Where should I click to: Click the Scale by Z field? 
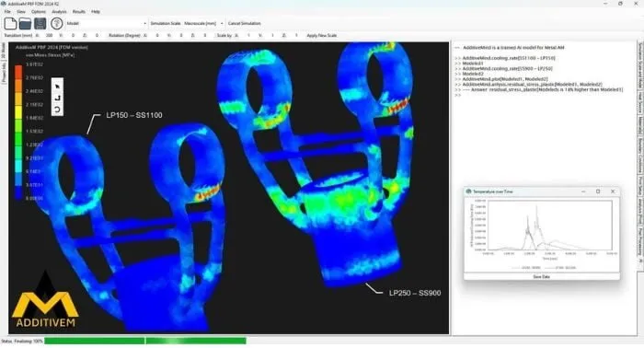pos(296,35)
